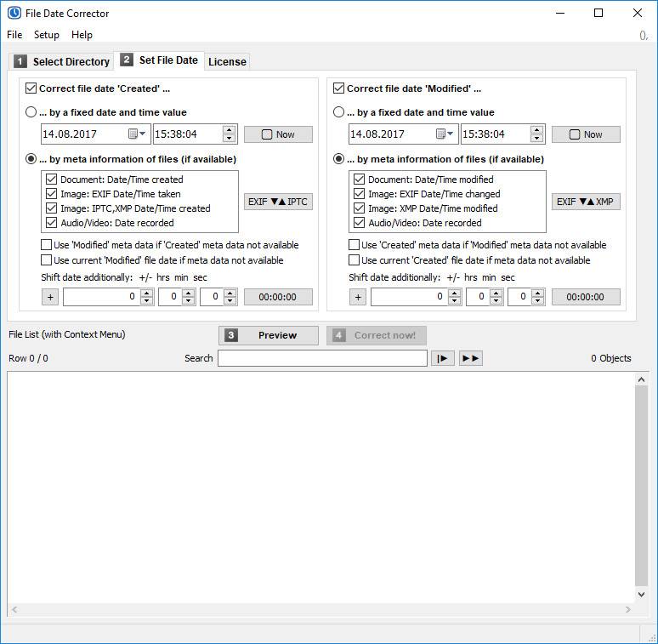
Task: Disable Image: EXIF Date/Time taken option
Action: pos(51,194)
